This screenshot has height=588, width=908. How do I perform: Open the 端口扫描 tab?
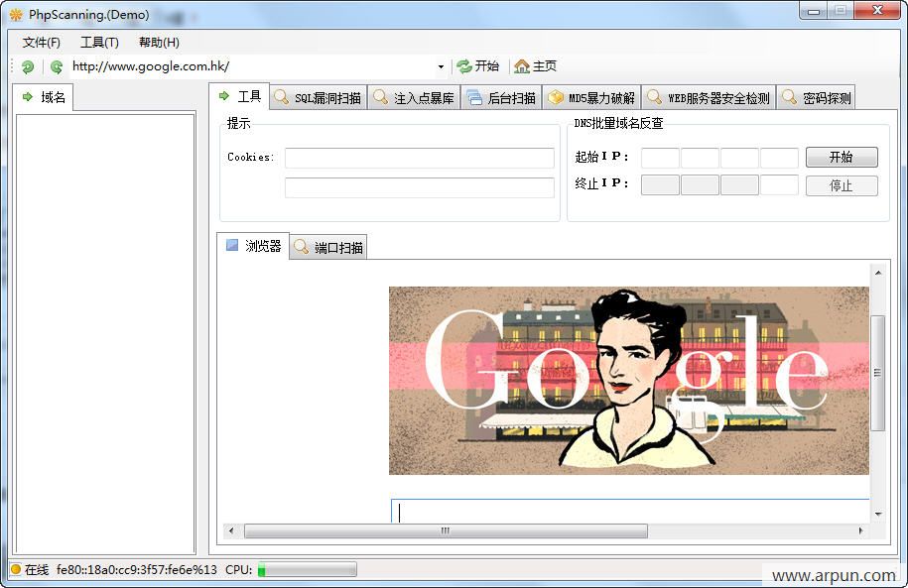(x=329, y=248)
